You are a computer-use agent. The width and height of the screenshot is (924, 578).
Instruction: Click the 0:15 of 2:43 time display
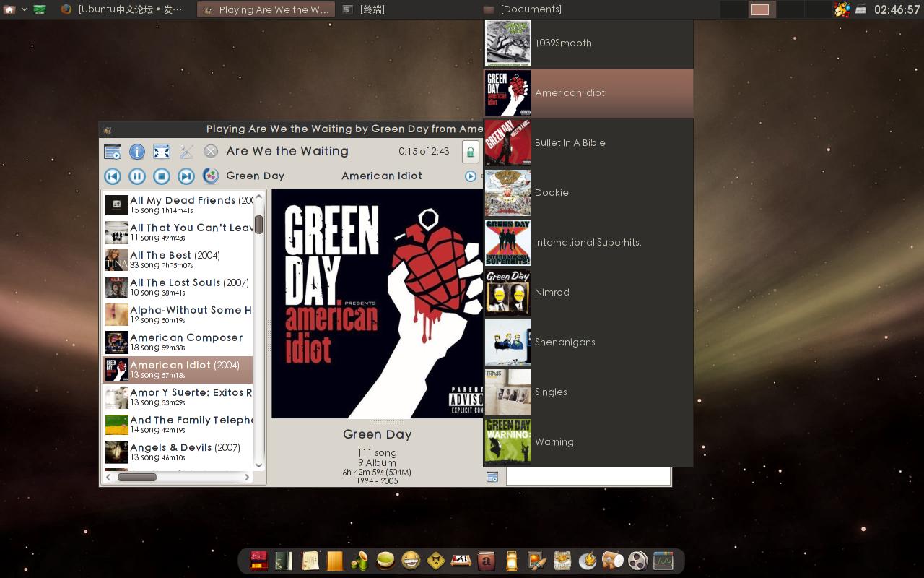coord(424,152)
